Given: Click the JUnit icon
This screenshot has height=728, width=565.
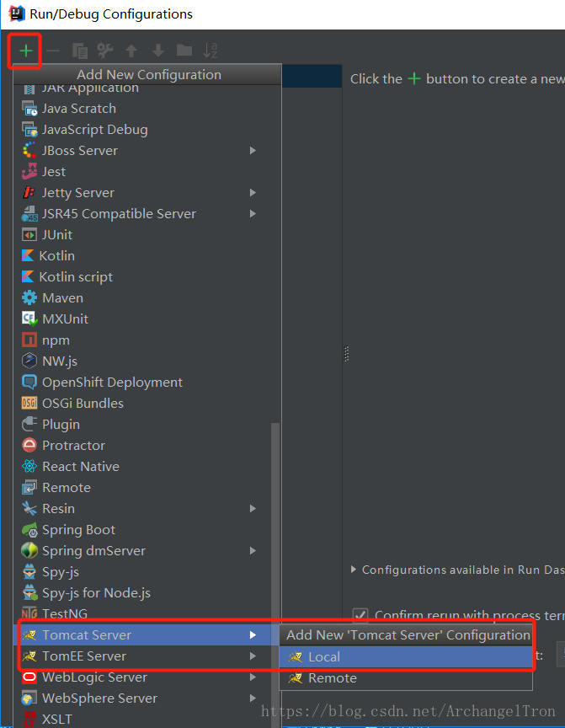Looking at the screenshot, I should point(29,234).
